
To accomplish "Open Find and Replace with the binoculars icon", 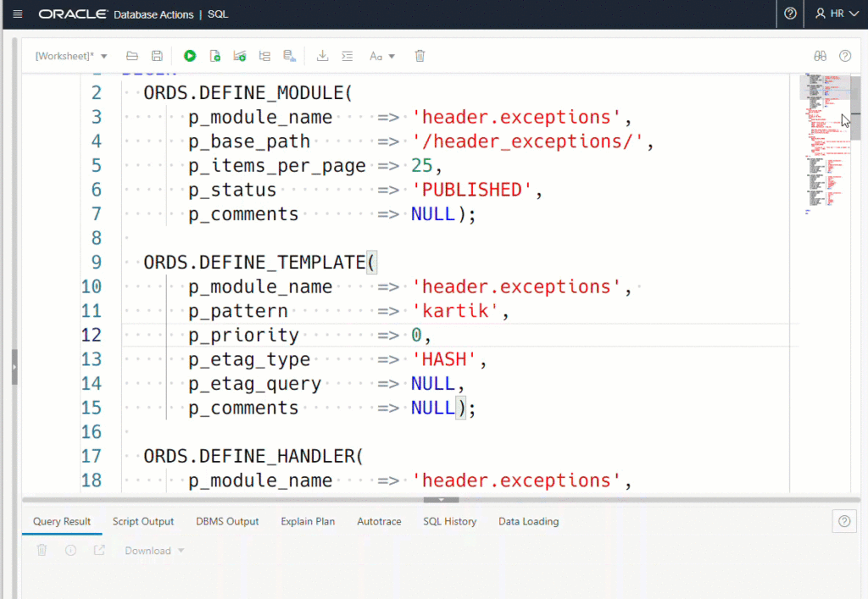I will coord(820,55).
